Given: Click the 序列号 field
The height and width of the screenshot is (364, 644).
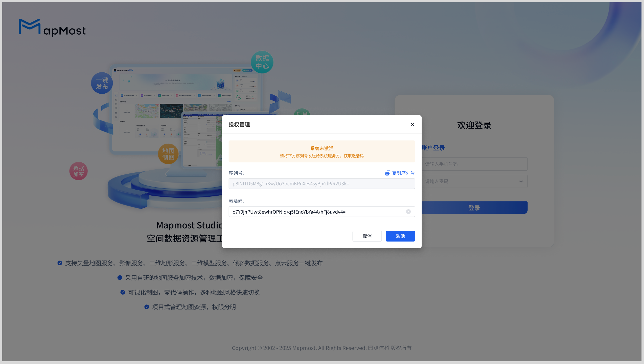Looking at the screenshot, I should point(321,184).
